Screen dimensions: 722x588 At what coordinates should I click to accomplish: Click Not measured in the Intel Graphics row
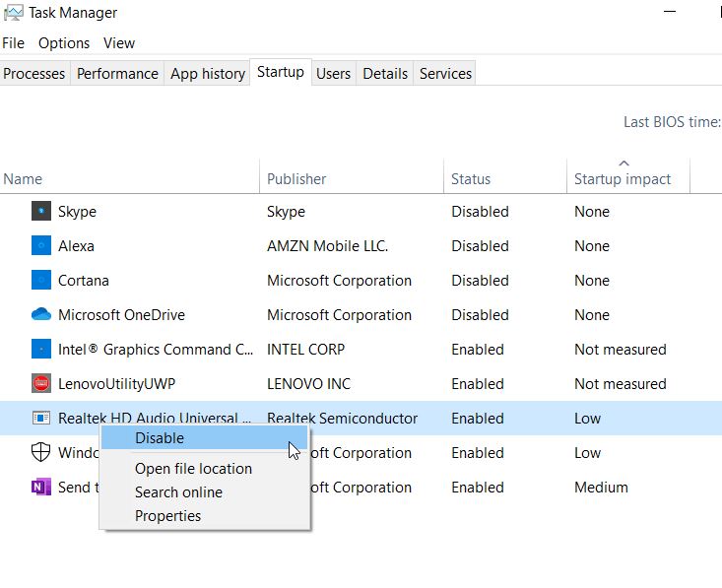click(x=621, y=350)
